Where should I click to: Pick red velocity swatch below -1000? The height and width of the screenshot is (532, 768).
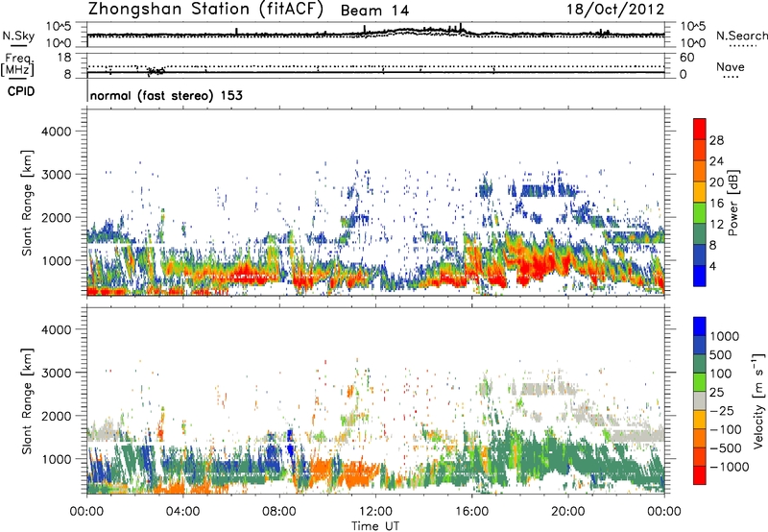(700, 475)
